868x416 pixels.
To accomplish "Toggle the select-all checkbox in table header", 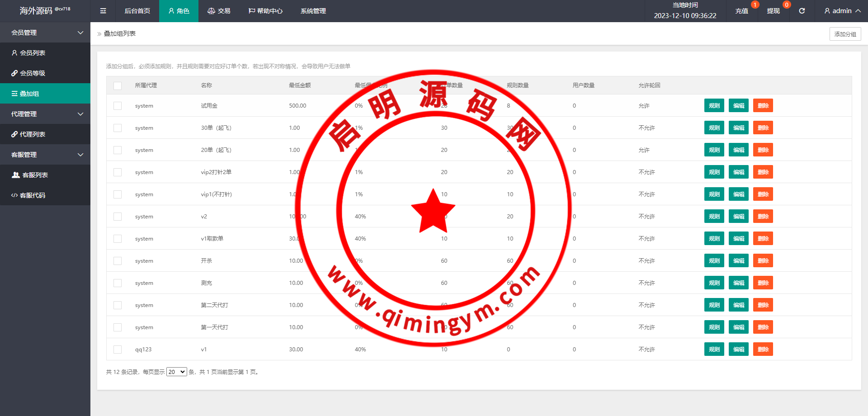I will (118, 85).
